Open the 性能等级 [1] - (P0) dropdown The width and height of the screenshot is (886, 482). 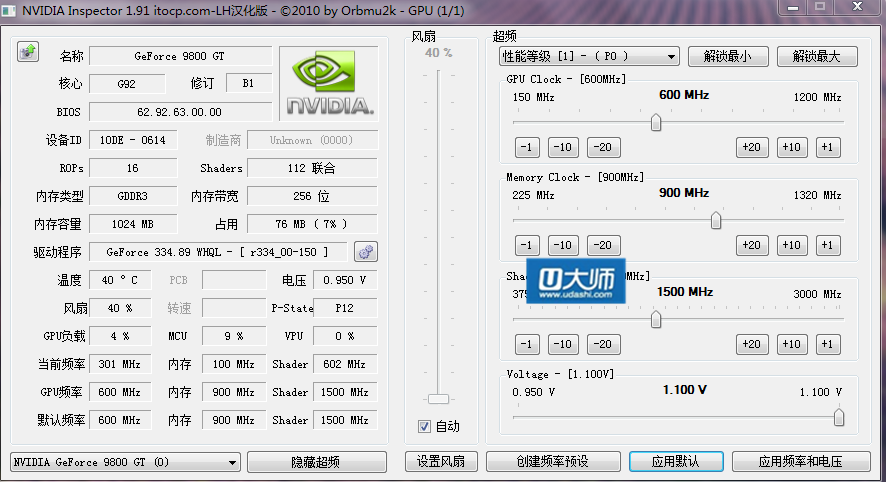pos(589,56)
